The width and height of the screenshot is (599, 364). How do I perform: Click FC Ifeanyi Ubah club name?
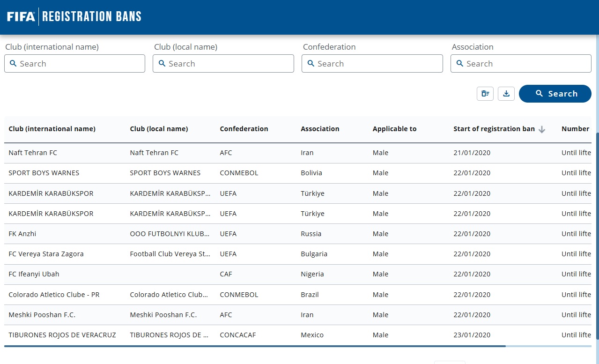34,274
